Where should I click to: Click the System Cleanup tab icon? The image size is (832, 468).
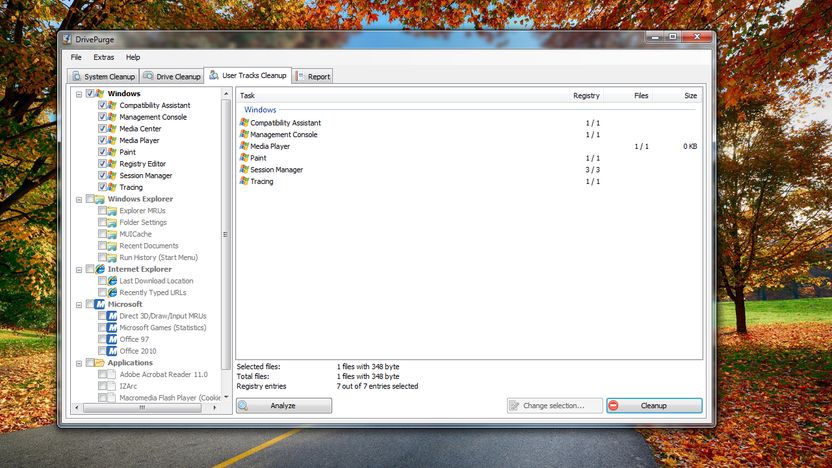(x=76, y=76)
